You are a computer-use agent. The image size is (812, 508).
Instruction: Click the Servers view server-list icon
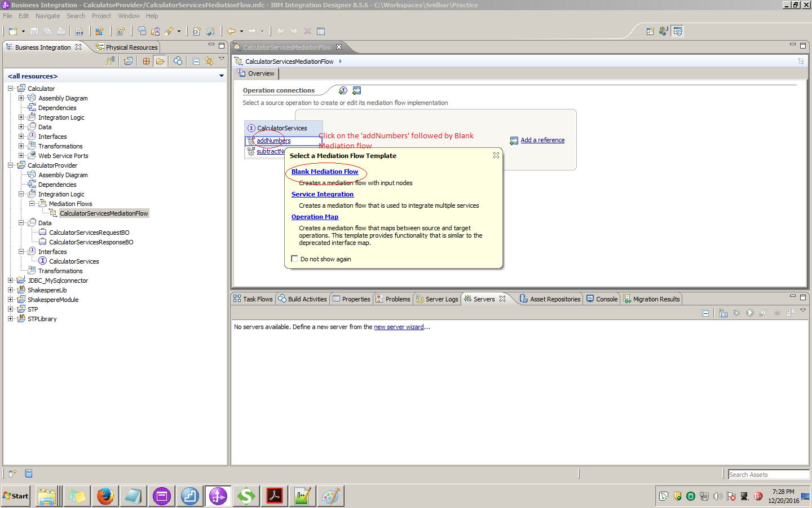(723, 313)
